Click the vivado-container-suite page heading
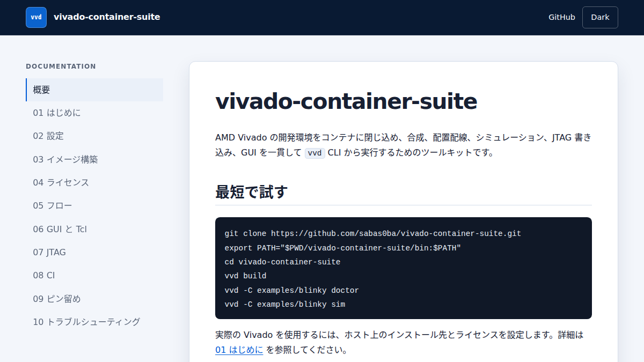This screenshot has width=644, height=362. click(x=346, y=101)
